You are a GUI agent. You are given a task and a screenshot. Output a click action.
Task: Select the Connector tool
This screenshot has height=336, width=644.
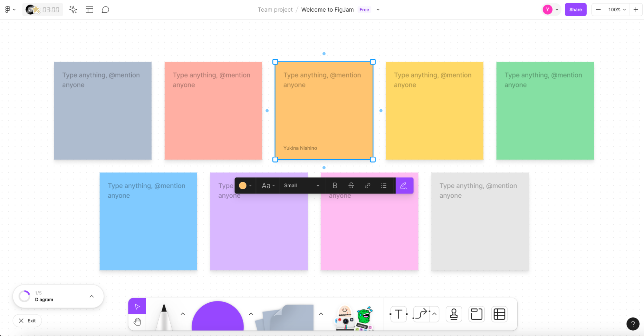(421, 314)
